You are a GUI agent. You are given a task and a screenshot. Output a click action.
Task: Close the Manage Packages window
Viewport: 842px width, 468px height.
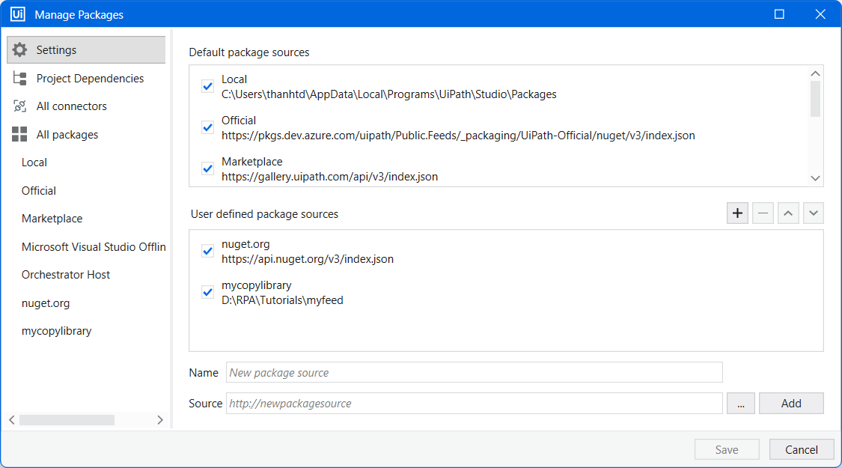(x=820, y=14)
